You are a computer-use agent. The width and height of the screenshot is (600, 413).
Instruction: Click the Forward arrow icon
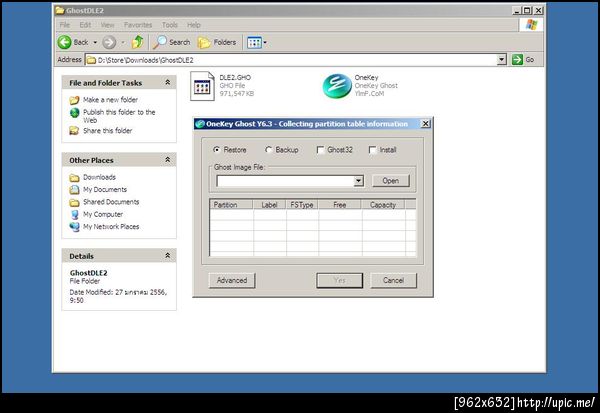(109, 42)
